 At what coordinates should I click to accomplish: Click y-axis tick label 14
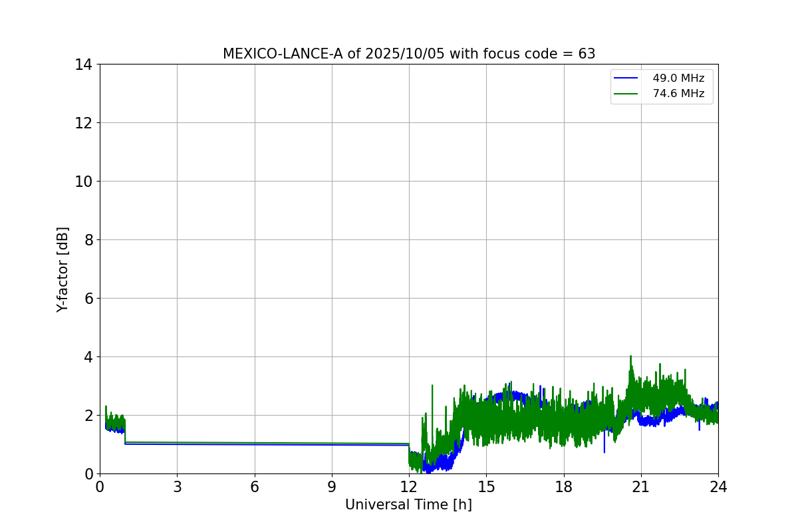pos(84,65)
